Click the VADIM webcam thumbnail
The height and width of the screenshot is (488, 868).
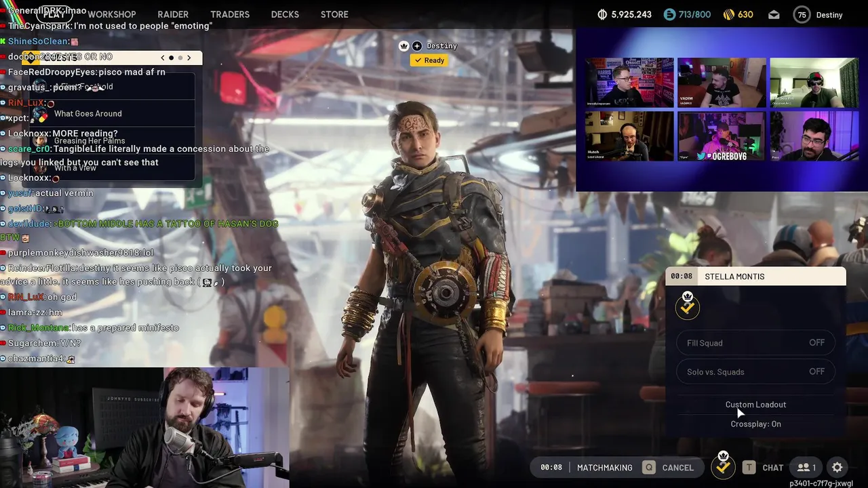pyautogui.click(x=722, y=82)
